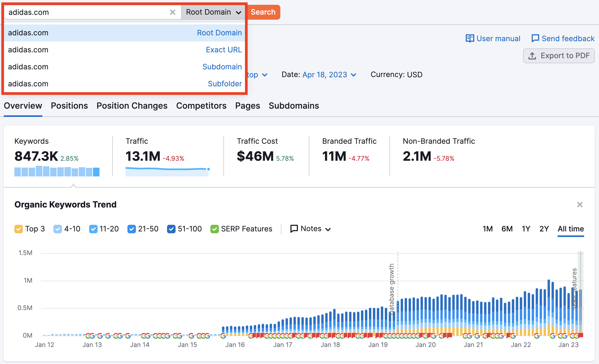Open the User manual link

[x=493, y=39]
